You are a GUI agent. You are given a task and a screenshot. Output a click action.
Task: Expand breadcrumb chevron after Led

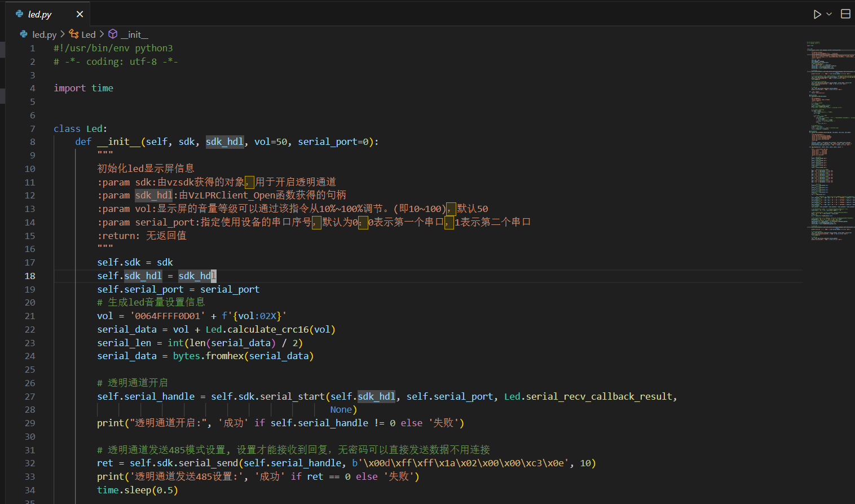pyautogui.click(x=102, y=34)
